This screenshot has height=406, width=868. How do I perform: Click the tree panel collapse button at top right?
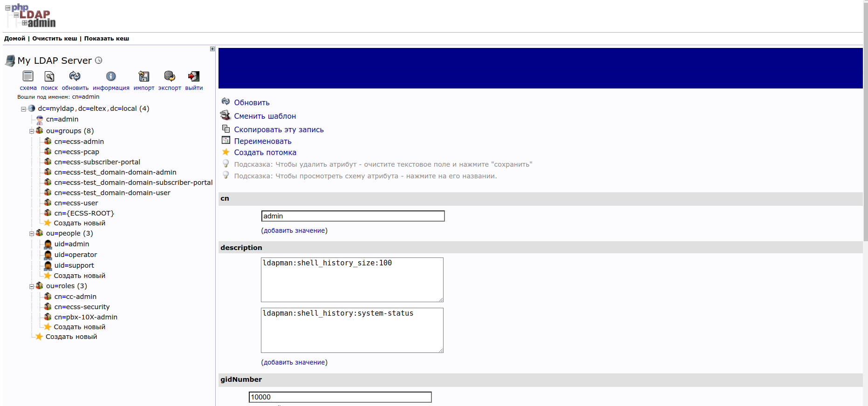[x=212, y=49]
